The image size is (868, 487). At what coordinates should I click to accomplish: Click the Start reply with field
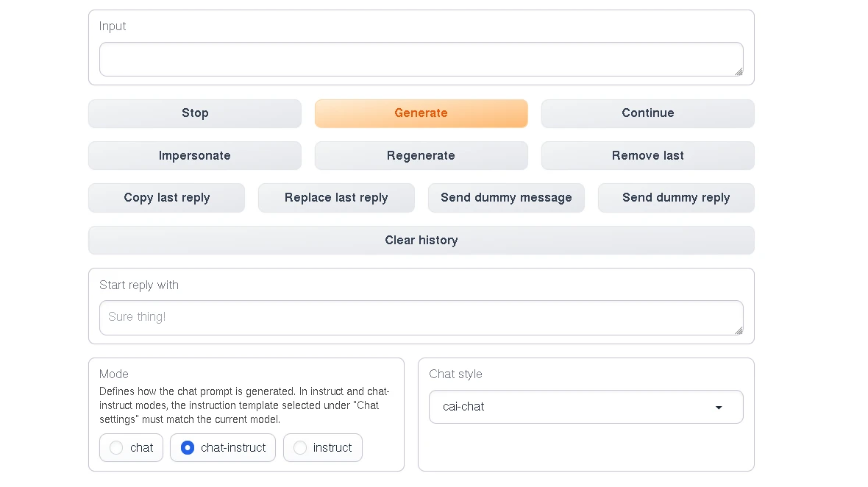[419, 317]
